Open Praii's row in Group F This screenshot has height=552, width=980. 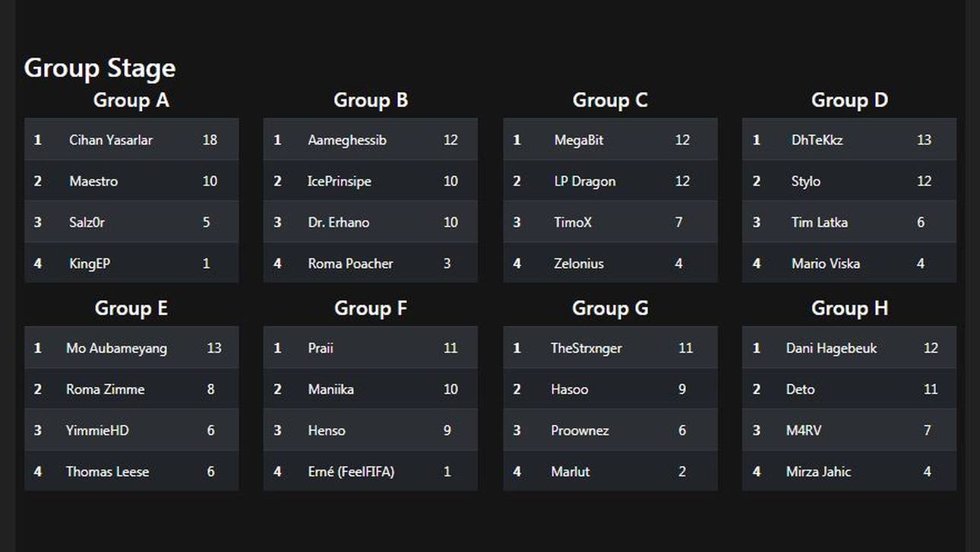pyautogui.click(x=321, y=348)
